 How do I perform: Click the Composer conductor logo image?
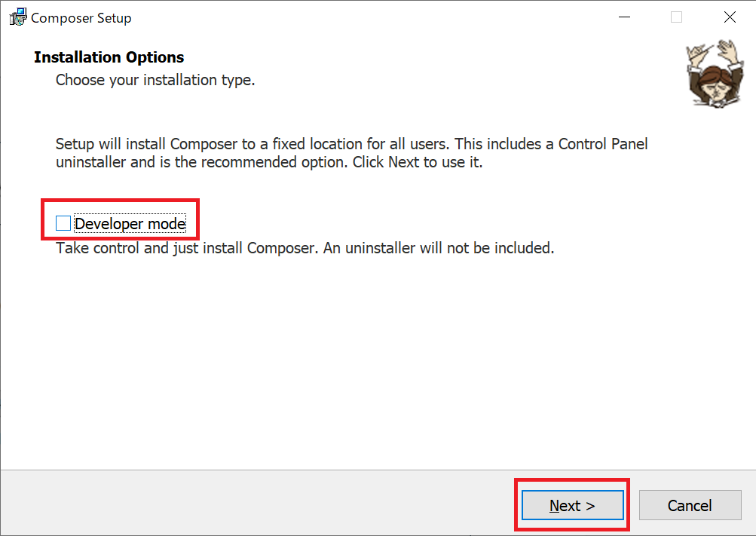pos(715,74)
